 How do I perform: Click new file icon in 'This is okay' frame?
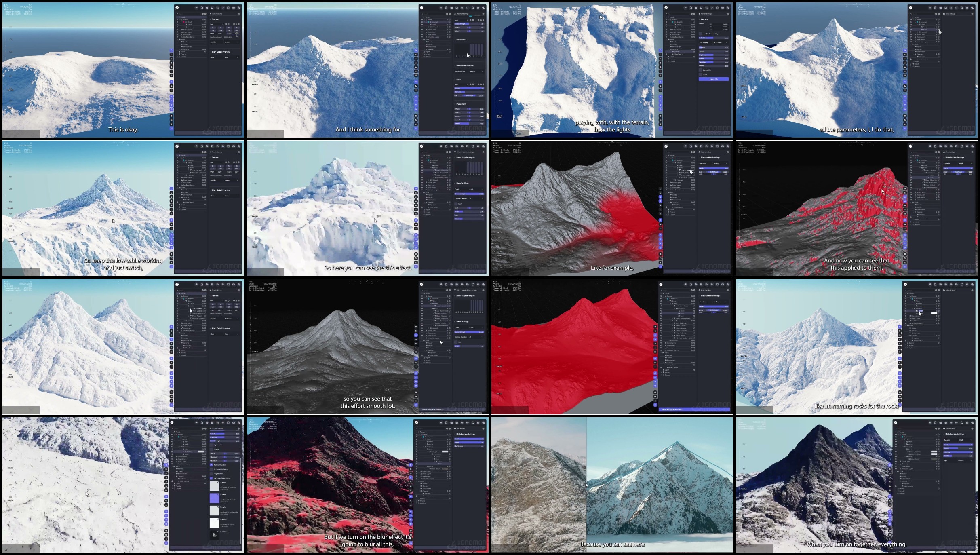[x=202, y=8]
